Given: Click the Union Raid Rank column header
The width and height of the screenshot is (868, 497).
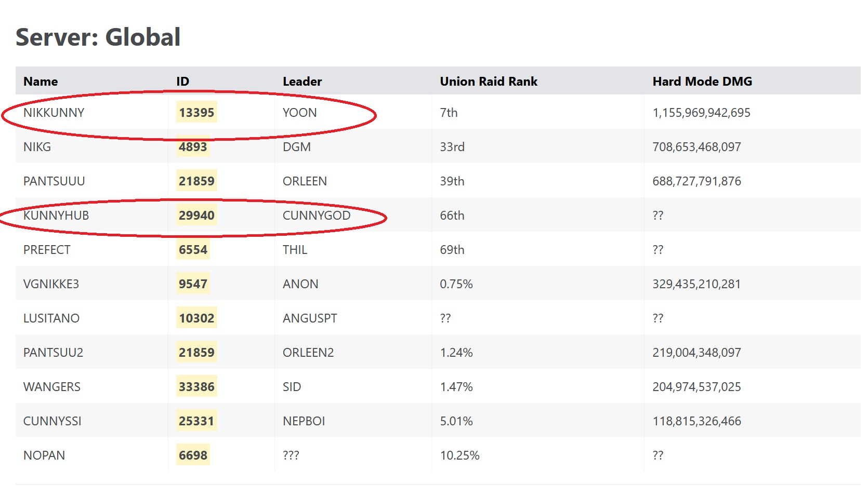Looking at the screenshot, I should coord(489,82).
